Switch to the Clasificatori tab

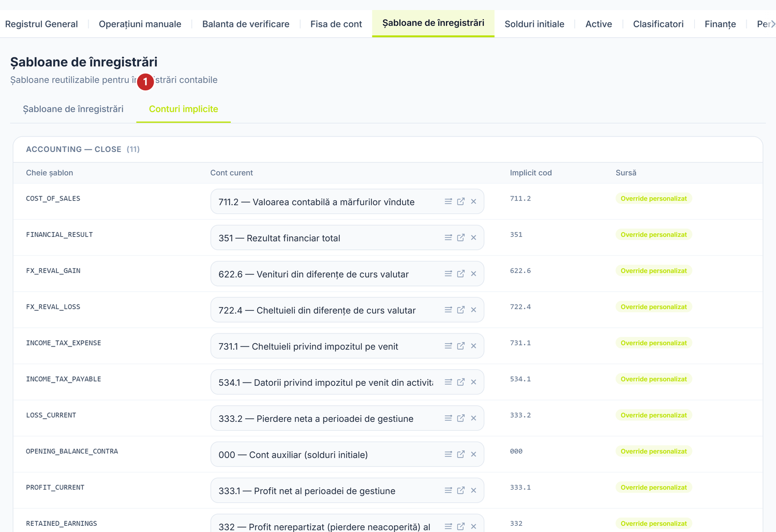[x=658, y=24]
